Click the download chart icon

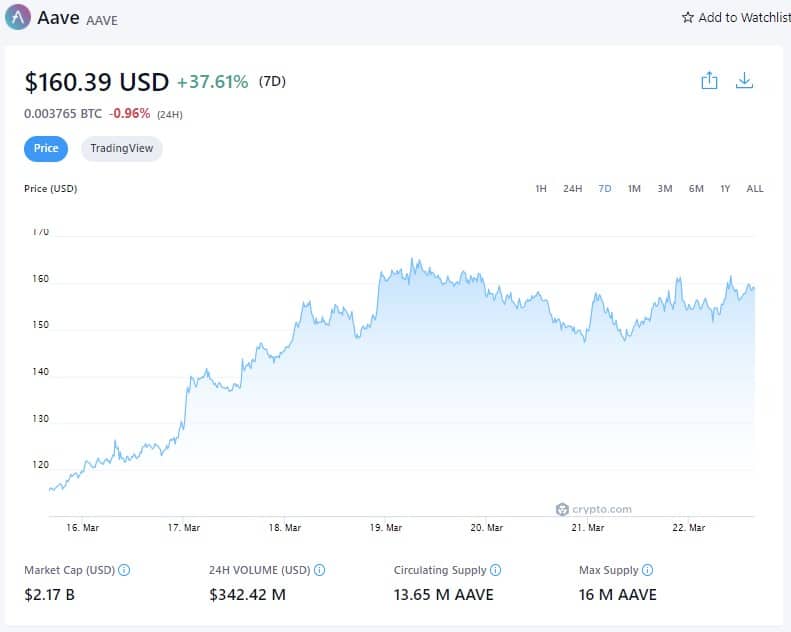[744, 81]
